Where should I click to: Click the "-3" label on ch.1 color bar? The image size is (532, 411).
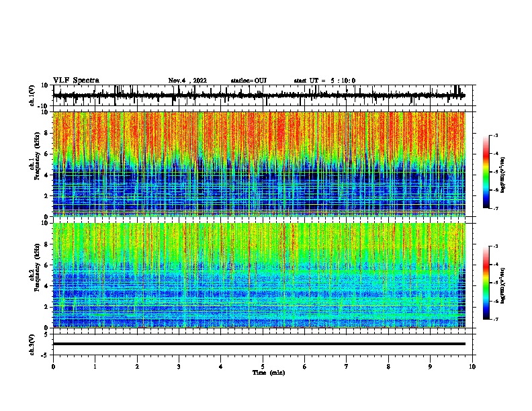[x=495, y=136]
